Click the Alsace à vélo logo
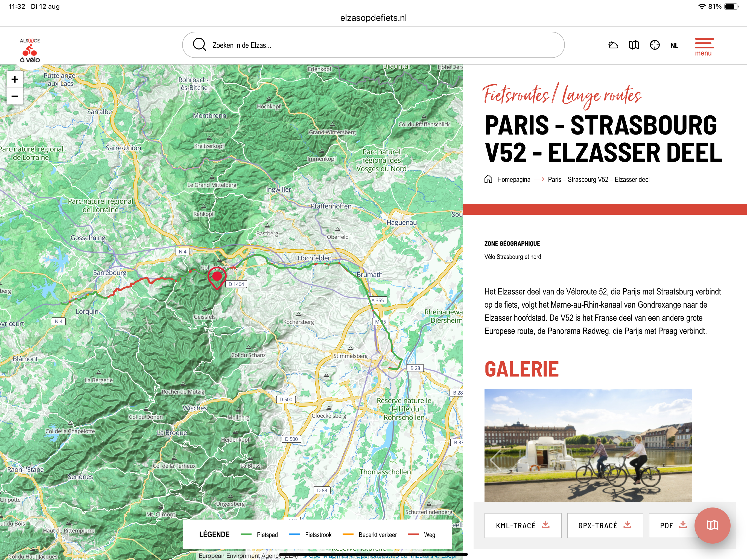This screenshot has height=560, width=747. [30, 50]
